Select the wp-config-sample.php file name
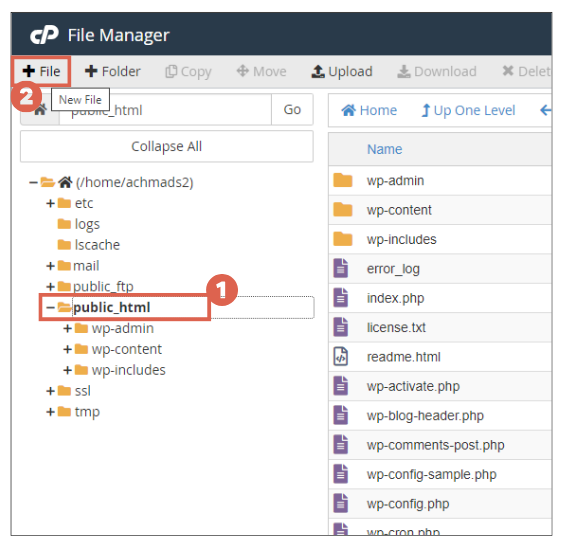 432,475
